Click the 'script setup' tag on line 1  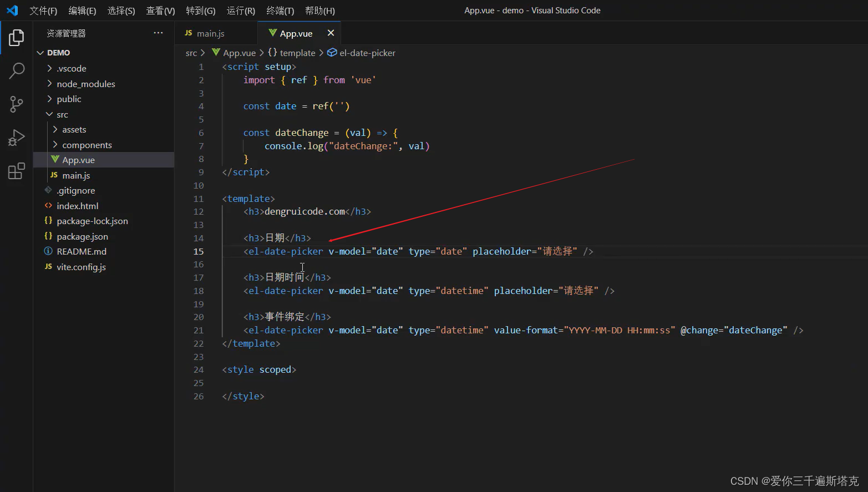[x=259, y=67]
